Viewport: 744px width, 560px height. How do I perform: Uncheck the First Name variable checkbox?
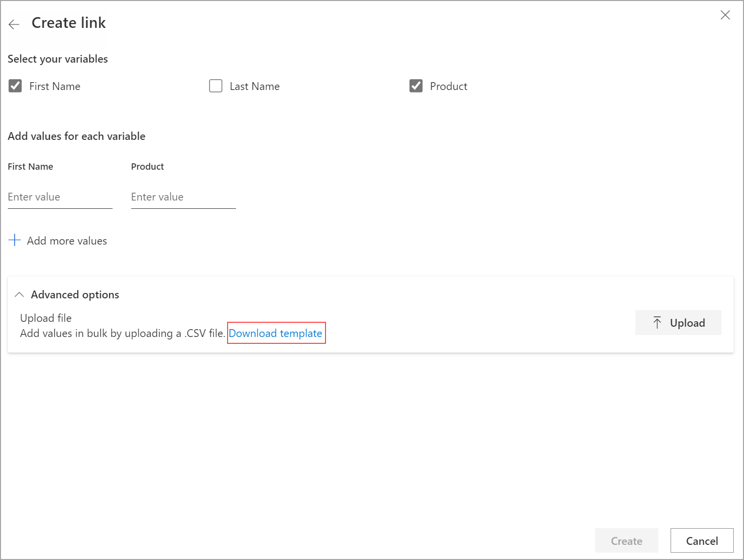tap(15, 86)
